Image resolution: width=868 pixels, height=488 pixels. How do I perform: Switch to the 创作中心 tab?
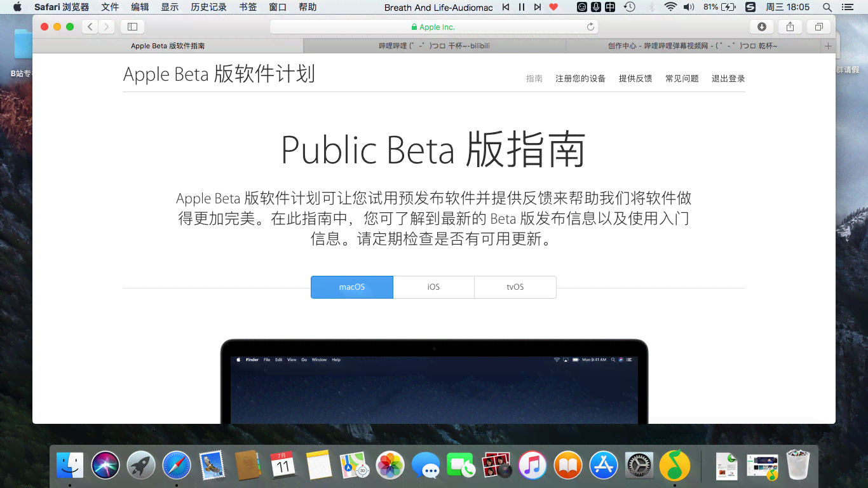[x=693, y=46]
